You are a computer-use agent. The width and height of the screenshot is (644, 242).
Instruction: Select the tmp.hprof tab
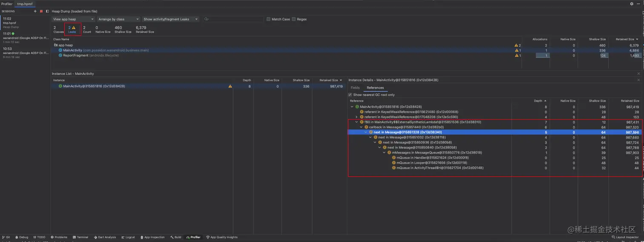click(25, 4)
